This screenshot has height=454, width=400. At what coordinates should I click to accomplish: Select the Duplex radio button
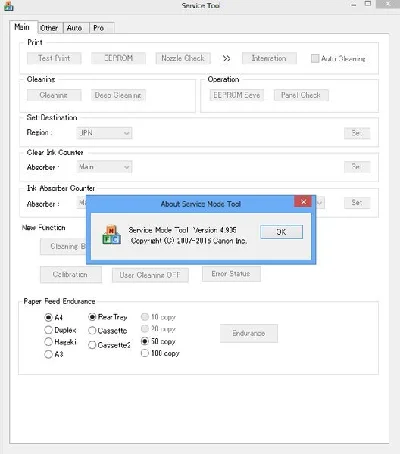[49, 330]
